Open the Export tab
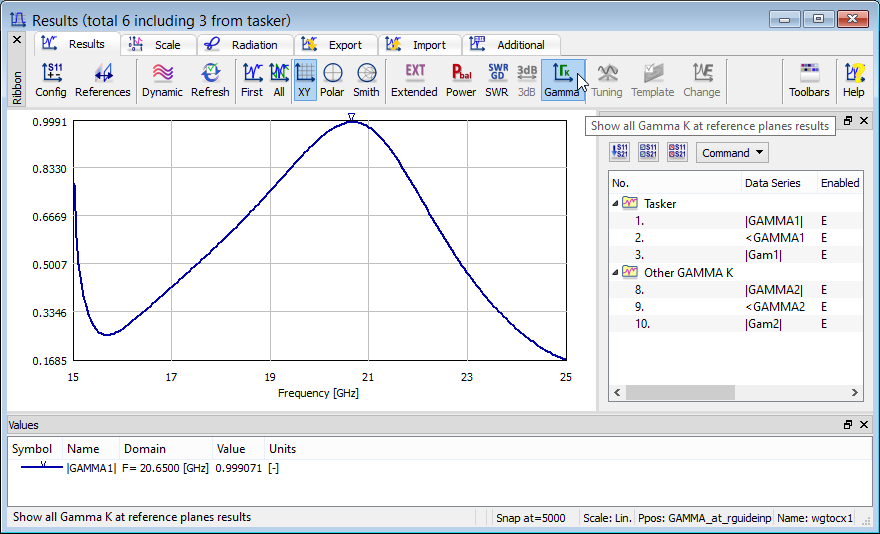 click(335, 45)
